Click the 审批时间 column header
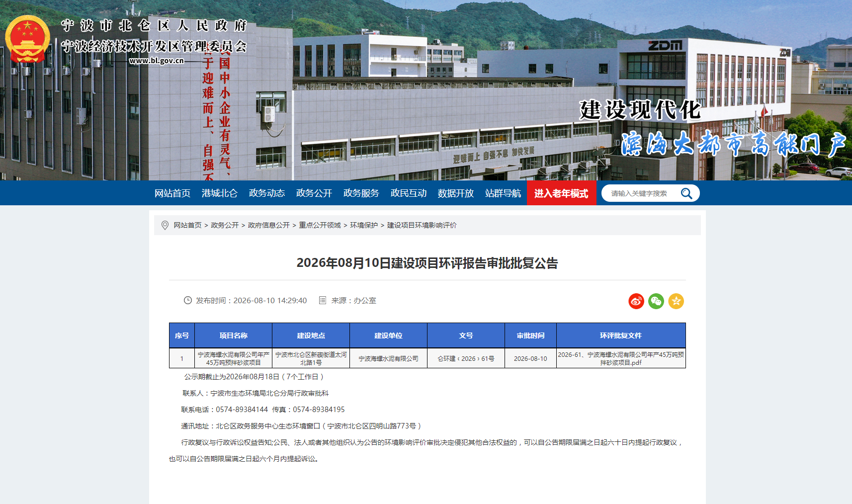This screenshot has width=852, height=504. pos(531,336)
